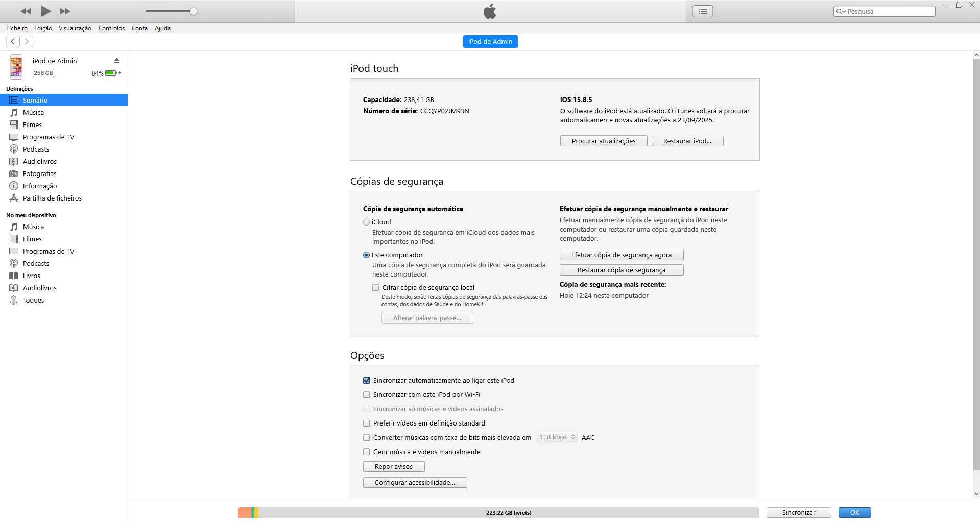Screen dimensions: 980x525
Task: Click Programas de TV icon under Definições
Action: pyautogui.click(x=14, y=137)
